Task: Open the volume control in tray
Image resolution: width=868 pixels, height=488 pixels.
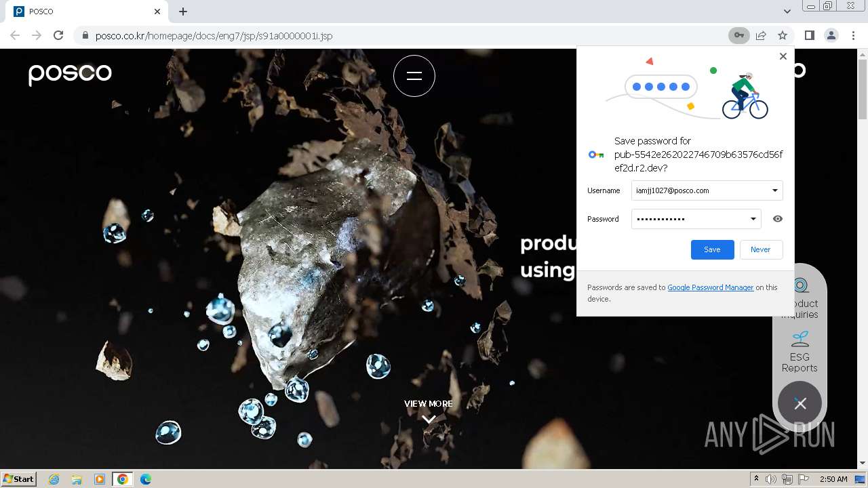Action: pos(771,479)
